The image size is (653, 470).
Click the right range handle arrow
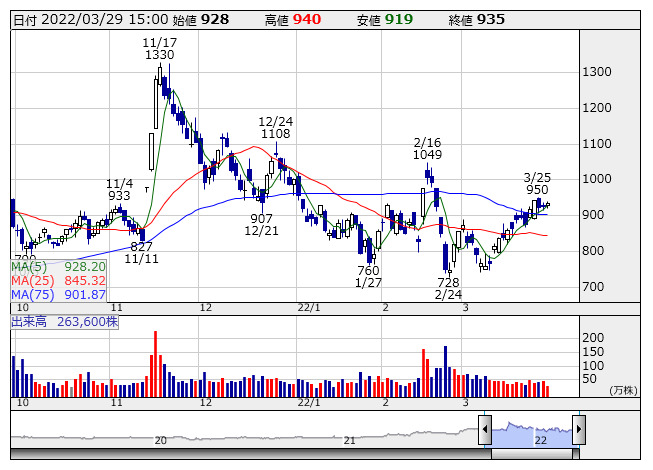point(579,429)
